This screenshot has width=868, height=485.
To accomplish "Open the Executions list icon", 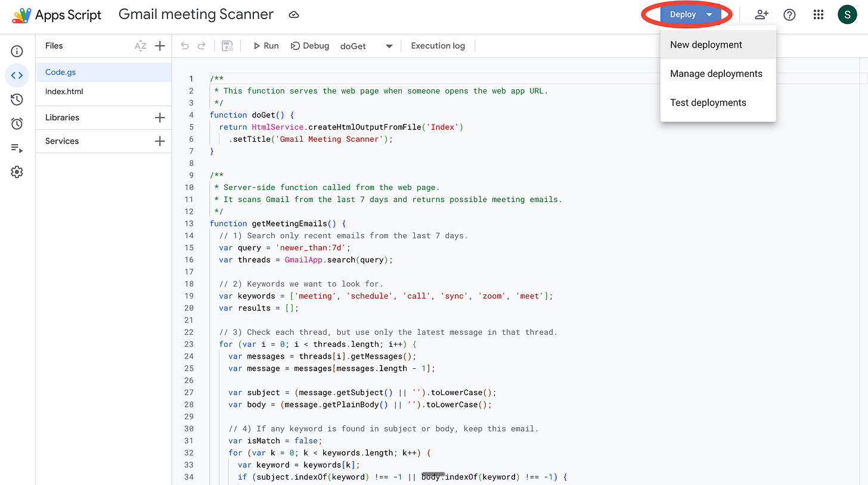I will [17, 148].
